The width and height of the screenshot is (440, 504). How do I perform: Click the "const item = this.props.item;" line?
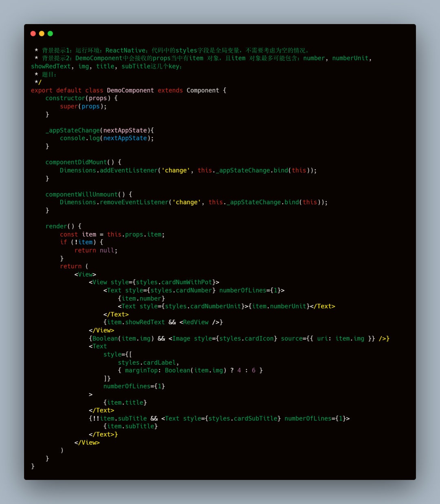(112, 234)
